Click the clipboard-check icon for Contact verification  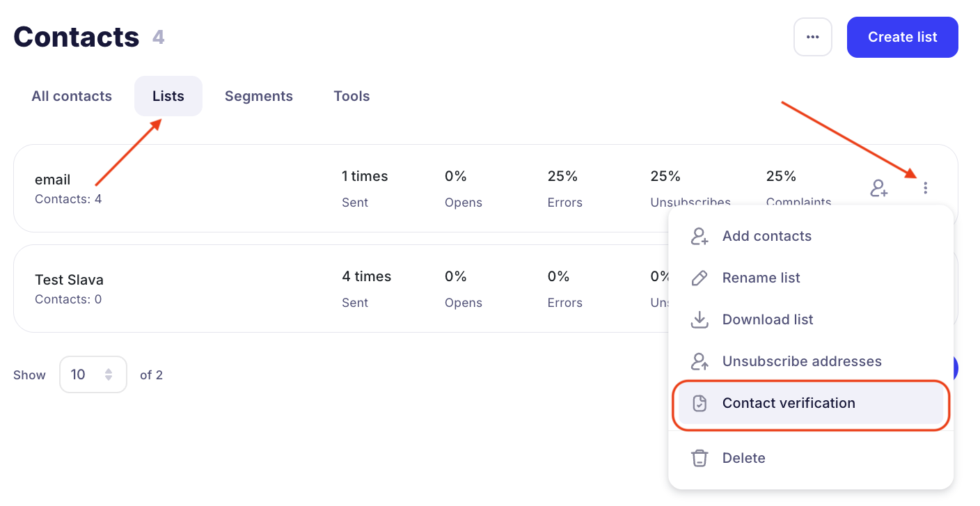pos(700,403)
